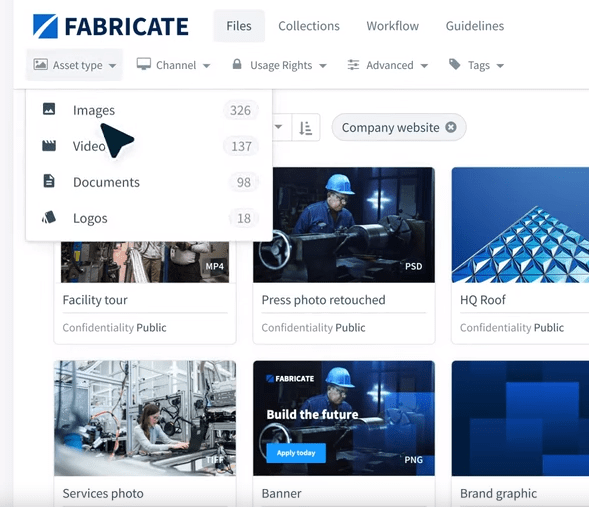Expand the Advanced filter dropdown
Image resolution: width=589 pixels, height=507 pixels.
(x=388, y=65)
